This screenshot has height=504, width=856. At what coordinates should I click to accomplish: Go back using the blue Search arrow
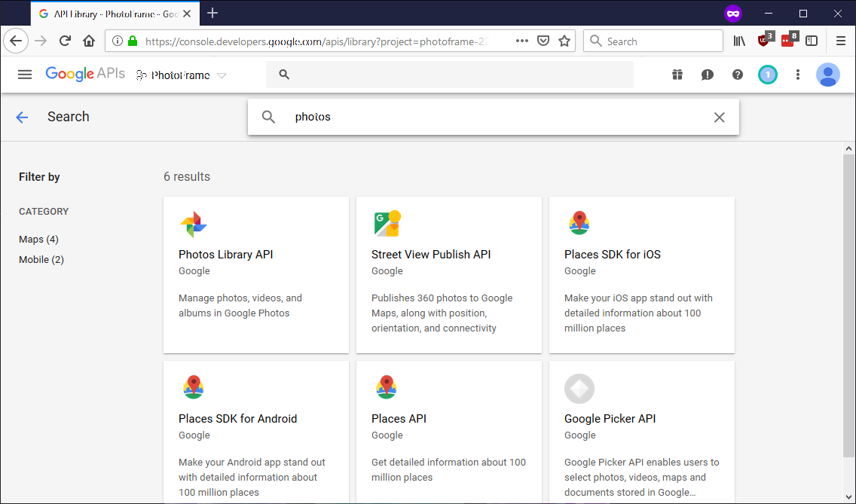coord(22,117)
